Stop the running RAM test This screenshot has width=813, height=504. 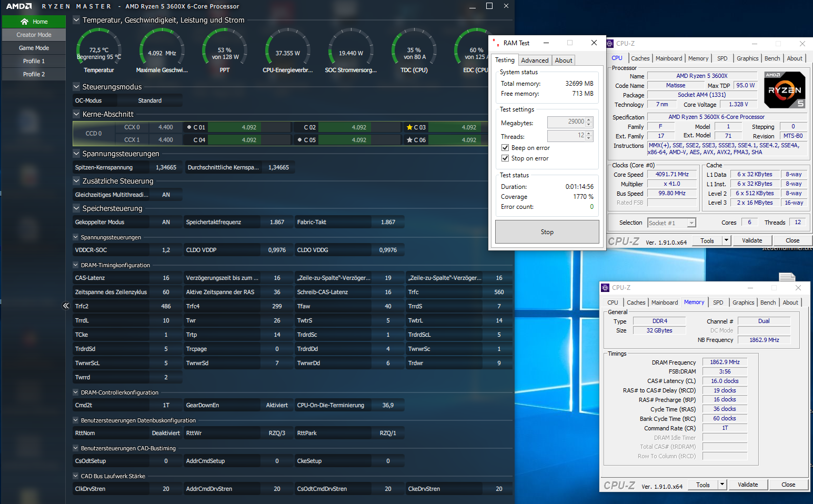point(547,232)
